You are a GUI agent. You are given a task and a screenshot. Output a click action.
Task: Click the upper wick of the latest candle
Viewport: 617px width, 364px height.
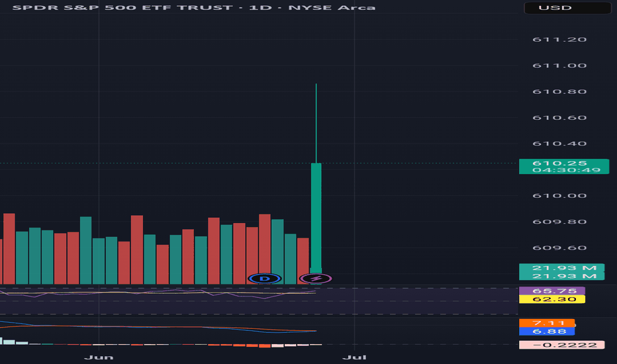click(x=316, y=123)
